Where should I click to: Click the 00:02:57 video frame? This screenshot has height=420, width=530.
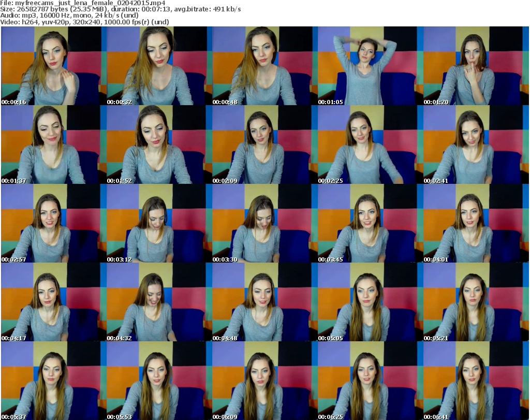53,224
